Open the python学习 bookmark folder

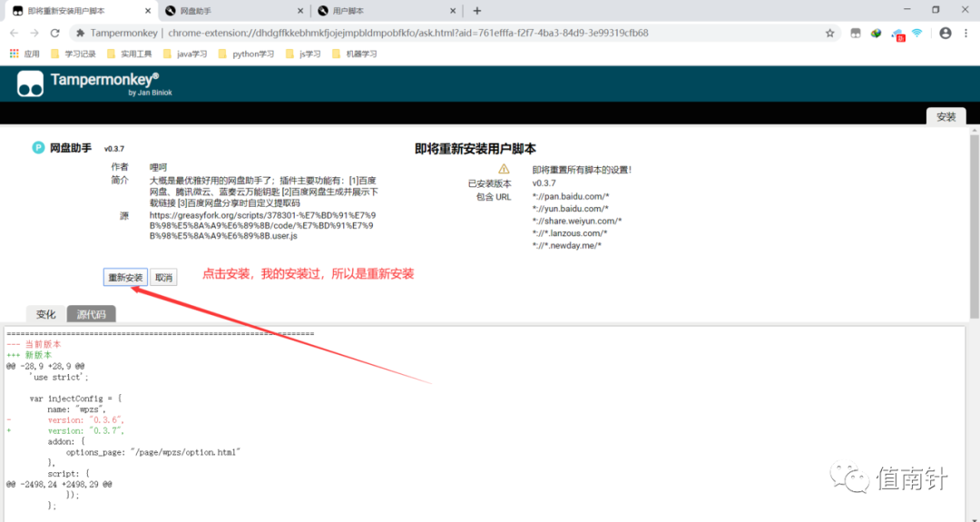click(246, 54)
